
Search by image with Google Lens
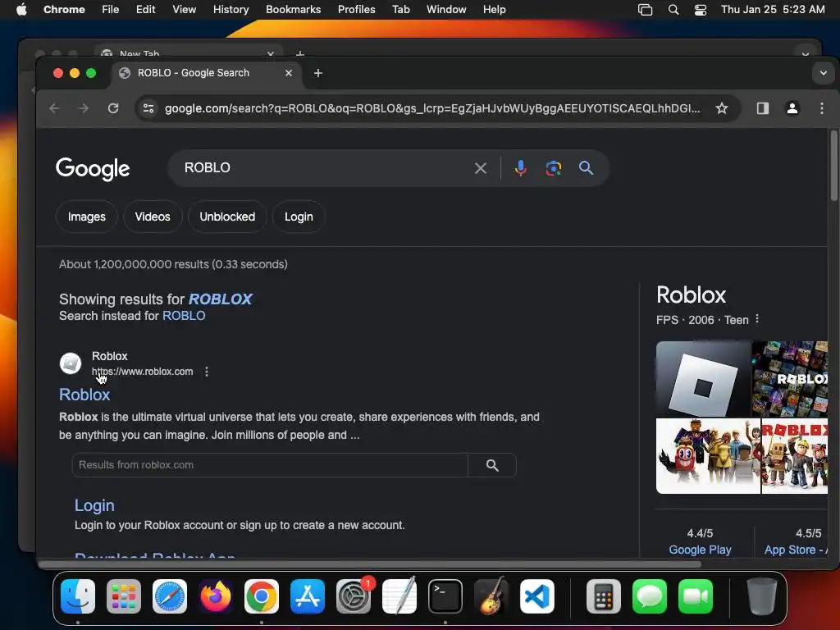(x=554, y=168)
